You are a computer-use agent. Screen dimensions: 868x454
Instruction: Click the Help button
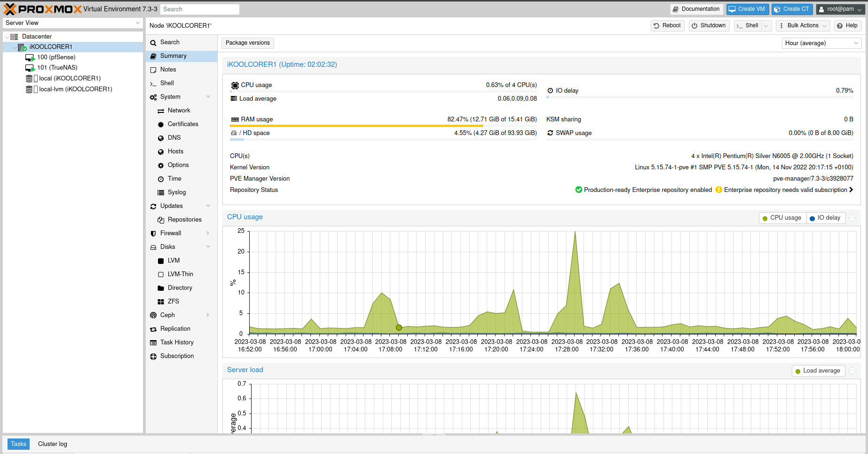click(848, 26)
